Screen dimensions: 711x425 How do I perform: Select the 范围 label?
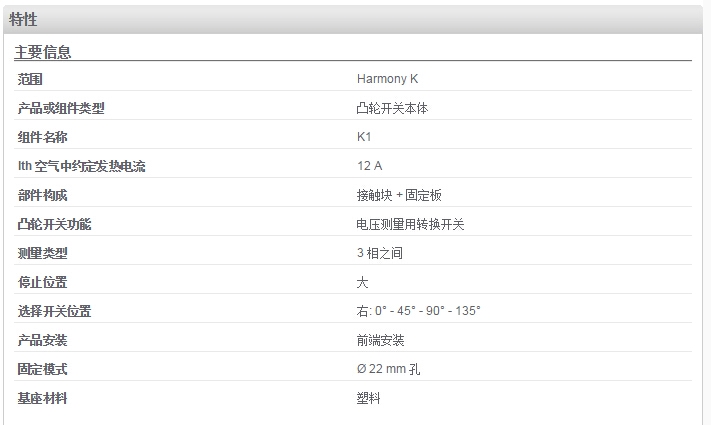[x=30, y=79]
